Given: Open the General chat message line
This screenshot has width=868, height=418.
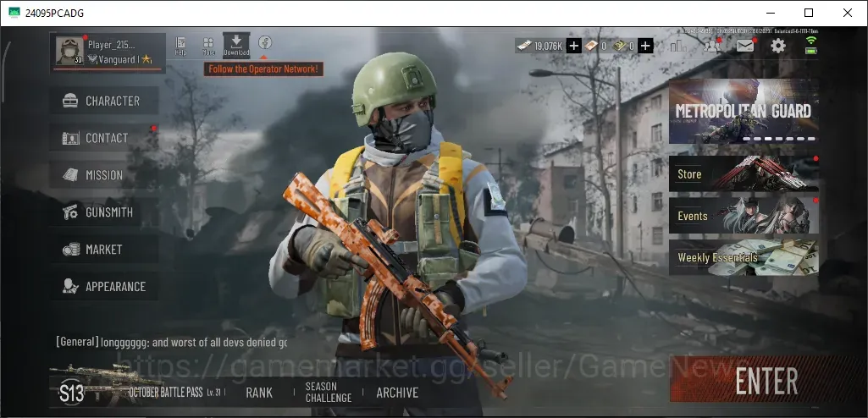Looking at the screenshot, I should tap(172, 342).
